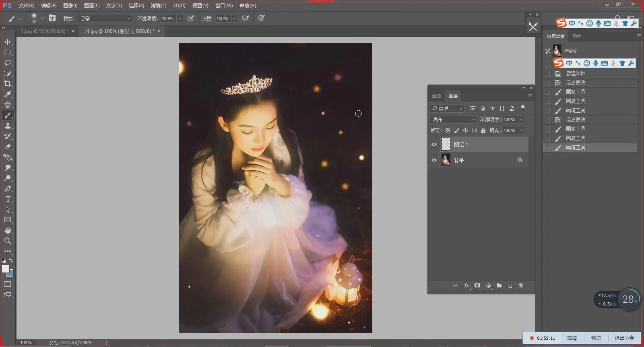
Task: Toggle lock position
Action: (x=465, y=130)
